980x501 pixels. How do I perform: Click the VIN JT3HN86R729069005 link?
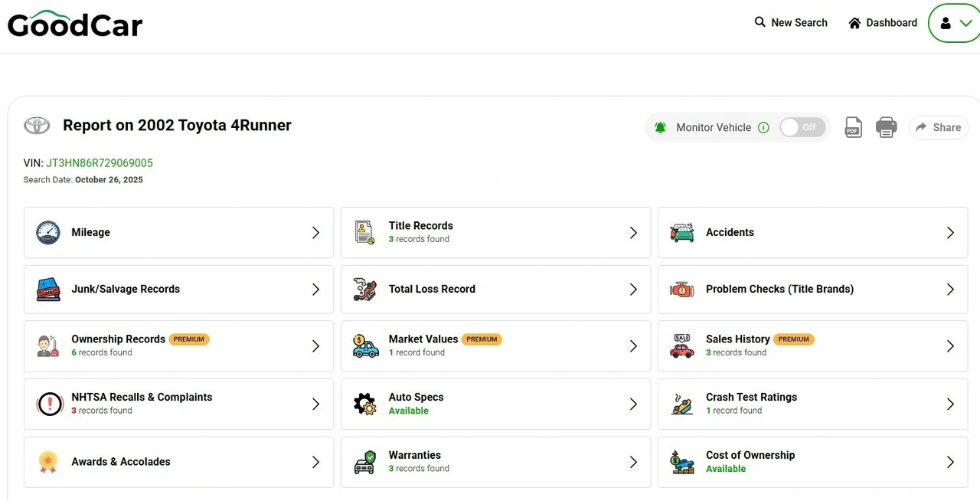(100, 163)
